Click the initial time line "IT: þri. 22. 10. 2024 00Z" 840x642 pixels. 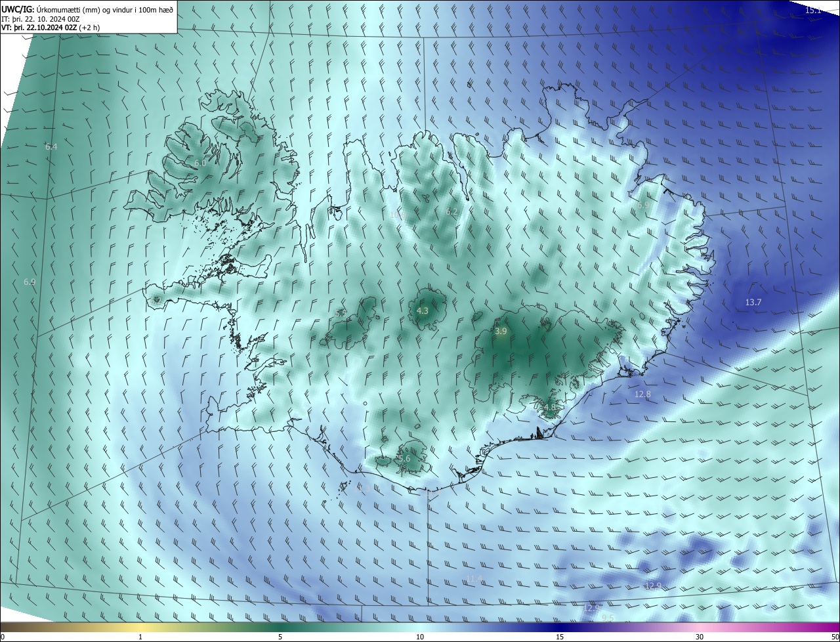[41, 19]
